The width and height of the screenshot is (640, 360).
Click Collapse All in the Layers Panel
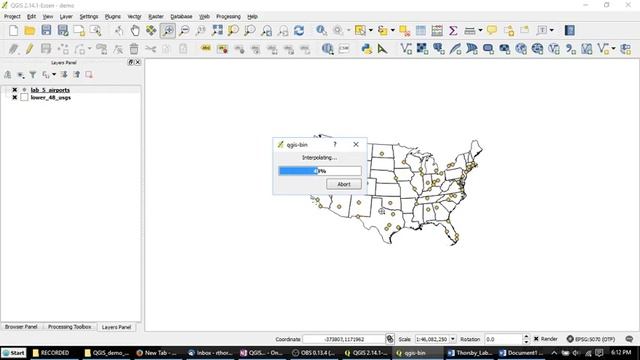pos(77,75)
